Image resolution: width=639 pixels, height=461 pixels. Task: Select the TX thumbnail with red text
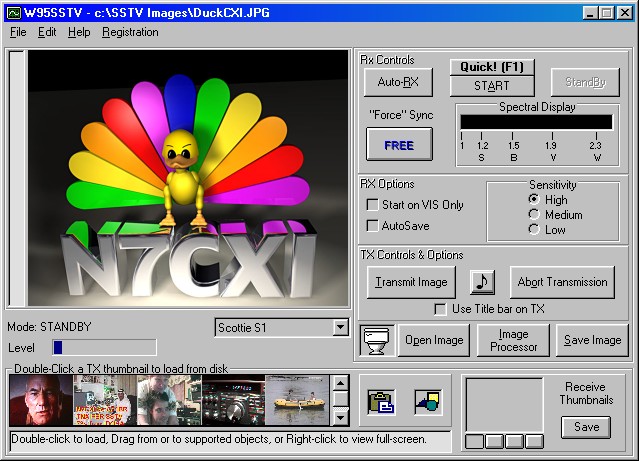pyautogui.click(x=105, y=401)
